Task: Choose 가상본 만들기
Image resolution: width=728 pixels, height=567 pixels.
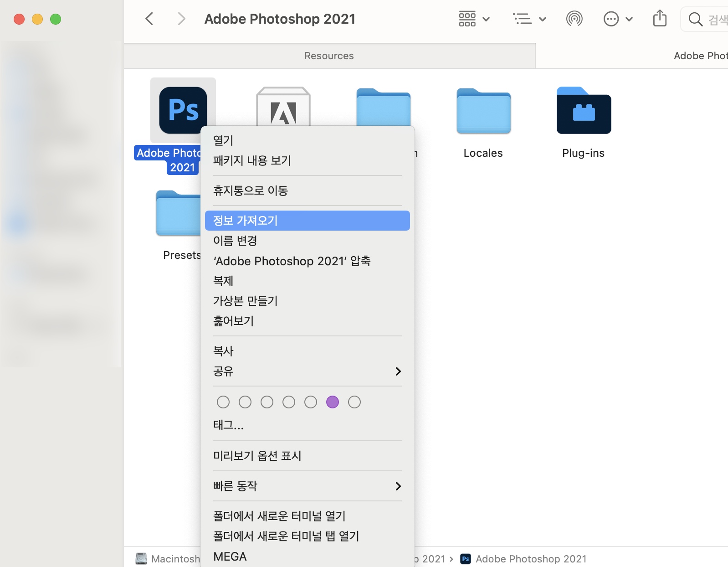Action: click(x=308, y=301)
